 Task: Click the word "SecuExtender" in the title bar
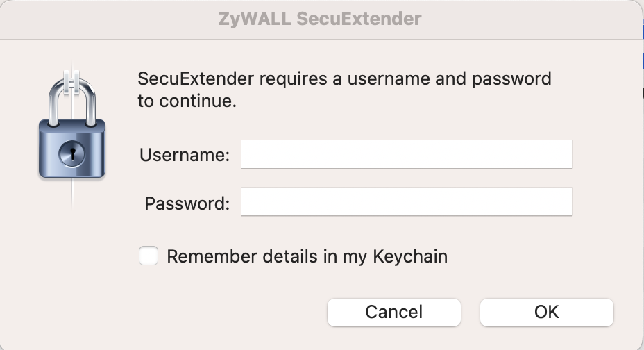[359, 19]
